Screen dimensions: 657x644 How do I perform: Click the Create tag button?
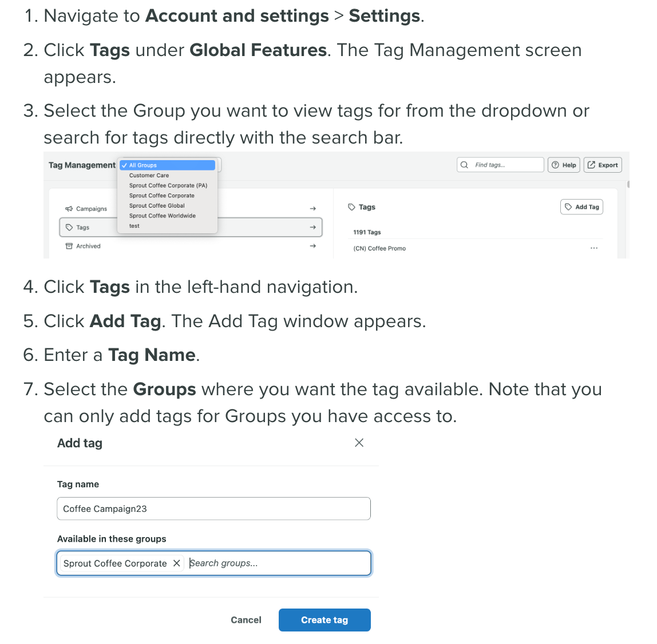coord(324,620)
